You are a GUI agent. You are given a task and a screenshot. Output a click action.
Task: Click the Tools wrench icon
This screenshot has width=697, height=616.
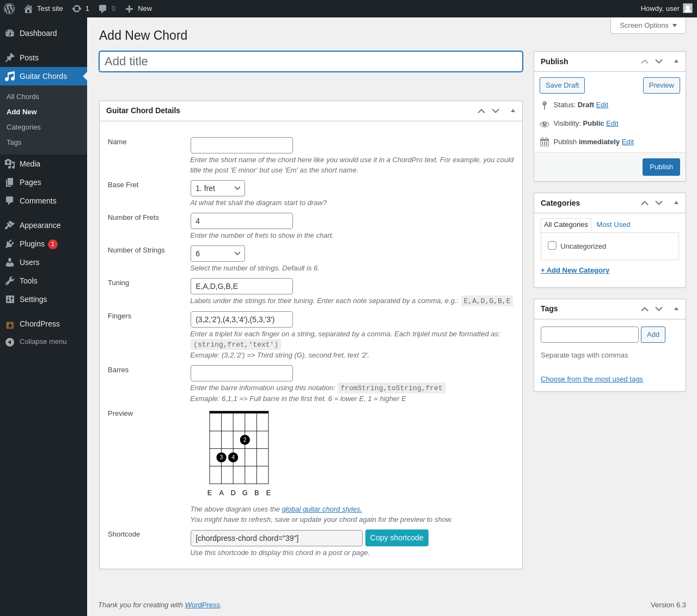(10, 281)
